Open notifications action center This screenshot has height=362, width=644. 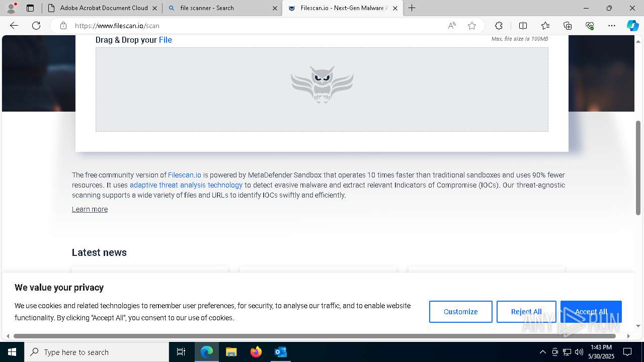point(627,352)
